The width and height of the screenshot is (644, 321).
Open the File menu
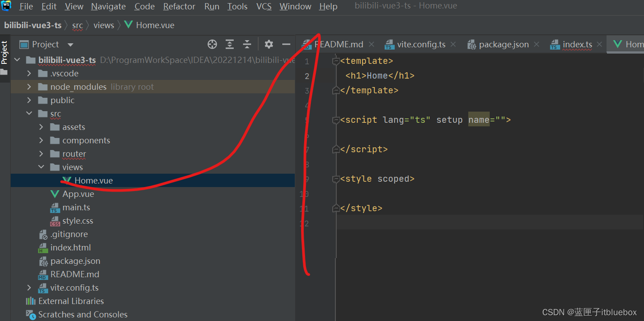point(26,6)
